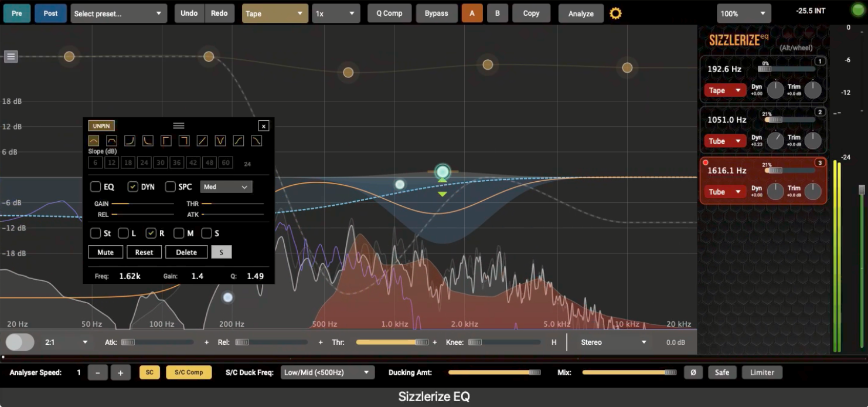Click the Analyze button
The width and height of the screenshot is (868, 407).
(x=581, y=13)
